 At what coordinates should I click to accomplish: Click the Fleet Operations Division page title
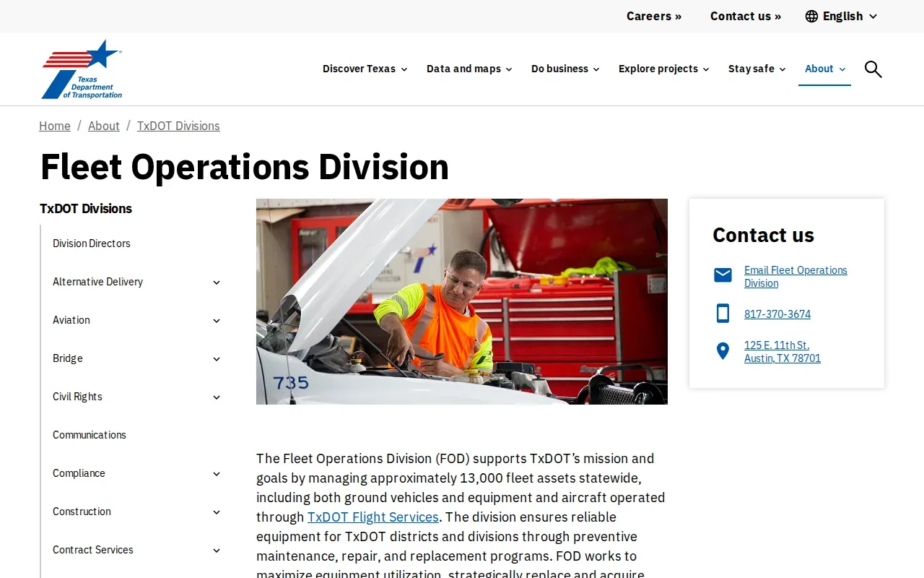[245, 167]
